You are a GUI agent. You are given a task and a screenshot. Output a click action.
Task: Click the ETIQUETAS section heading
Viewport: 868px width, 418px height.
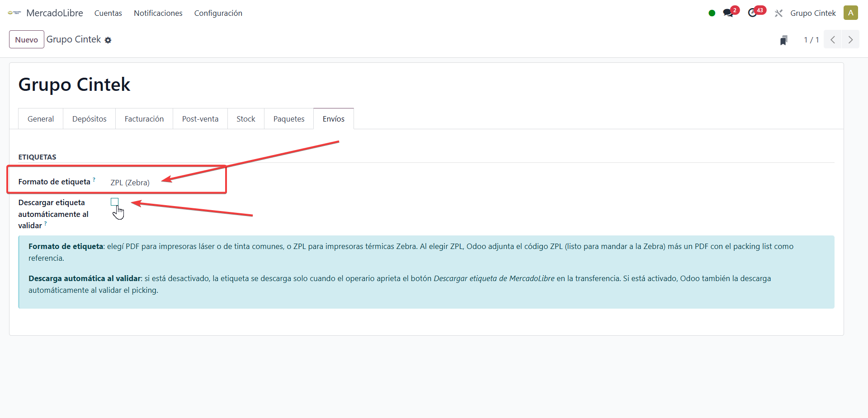coord(38,157)
